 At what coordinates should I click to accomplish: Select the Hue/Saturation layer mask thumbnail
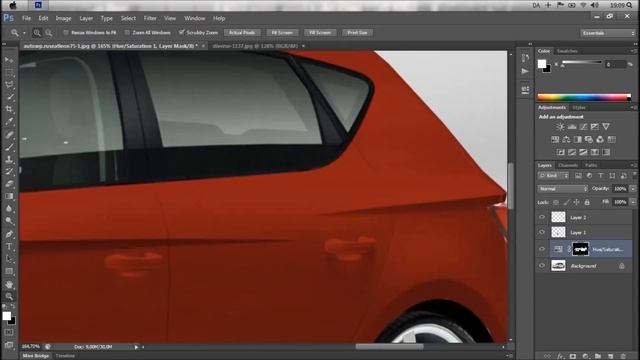580,249
